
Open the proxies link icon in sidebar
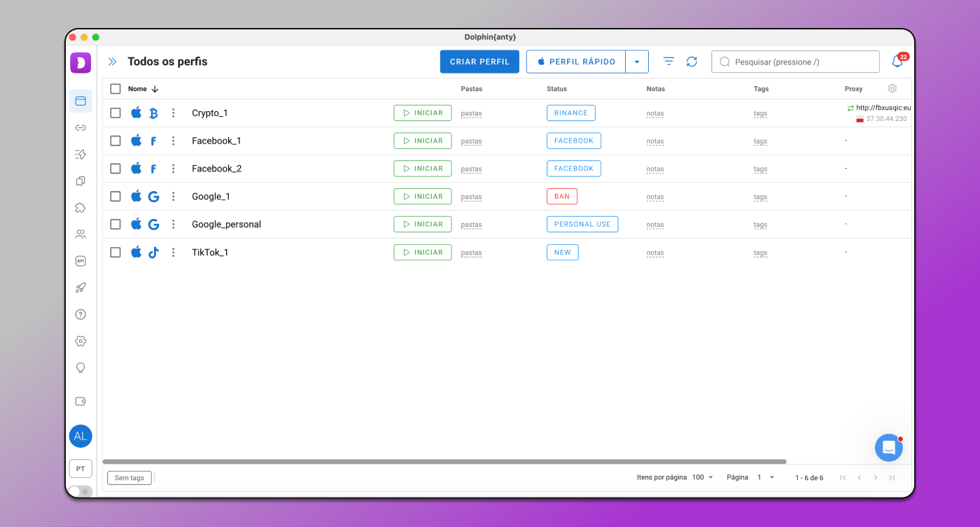point(80,127)
